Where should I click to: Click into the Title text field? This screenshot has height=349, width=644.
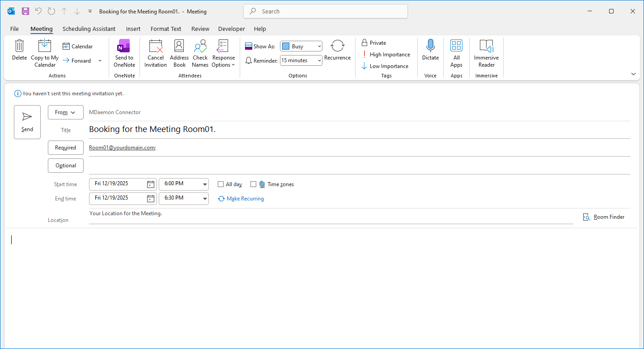[x=358, y=130]
